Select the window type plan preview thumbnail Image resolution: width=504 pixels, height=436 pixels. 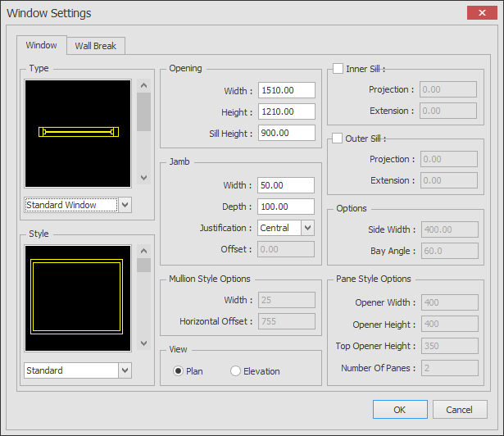[x=78, y=134]
